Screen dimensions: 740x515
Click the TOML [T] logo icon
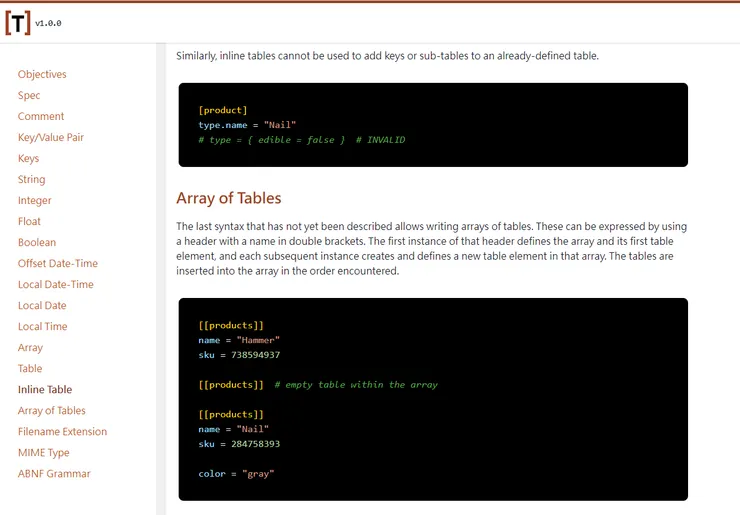coord(18,23)
